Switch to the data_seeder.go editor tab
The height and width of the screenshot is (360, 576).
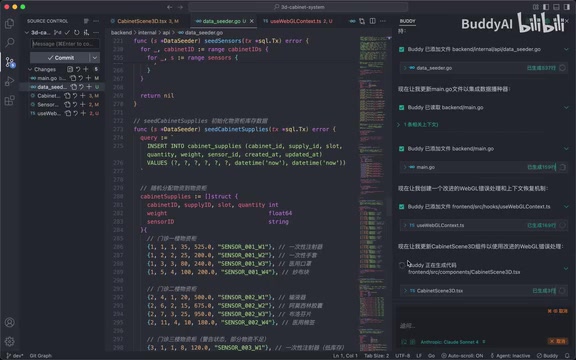click(x=223, y=21)
